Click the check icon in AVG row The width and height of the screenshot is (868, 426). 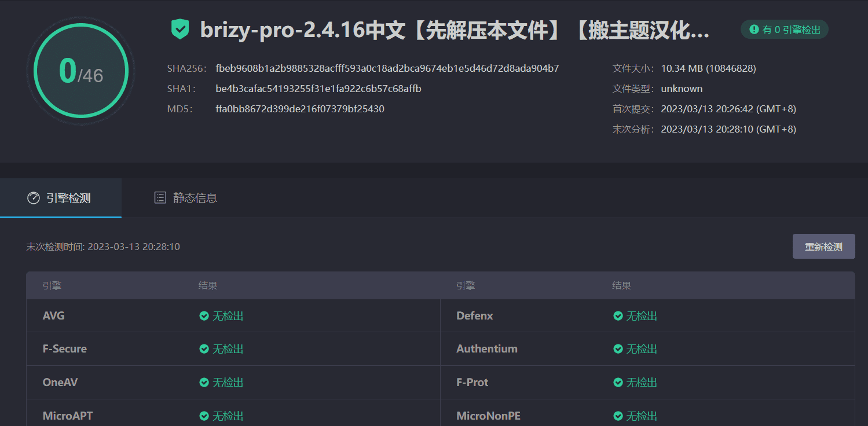tap(204, 316)
